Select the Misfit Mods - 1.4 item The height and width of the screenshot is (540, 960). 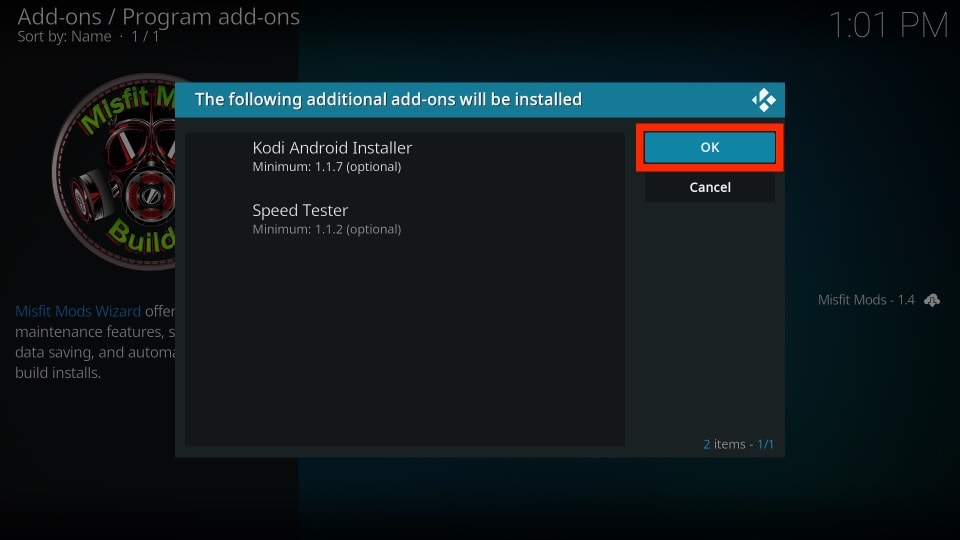point(878,300)
